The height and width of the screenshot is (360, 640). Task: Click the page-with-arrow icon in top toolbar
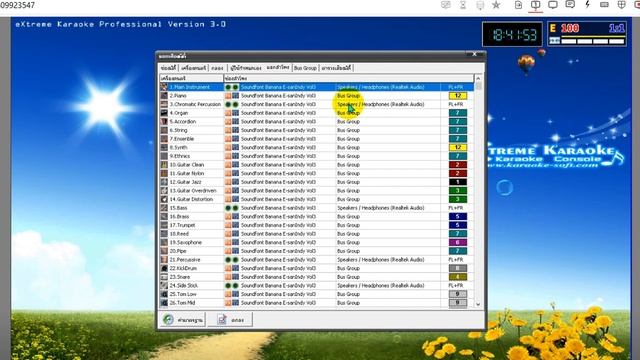coord(518,5)
